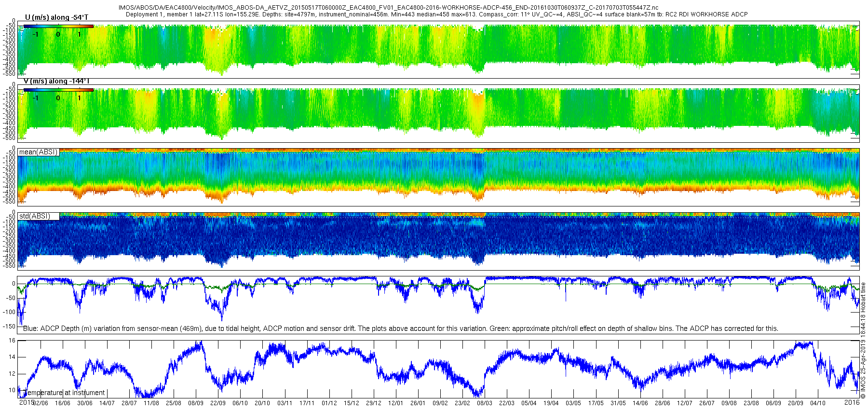Click the '05/04' date tick label

pyautogui.click(x=529, y=403)
